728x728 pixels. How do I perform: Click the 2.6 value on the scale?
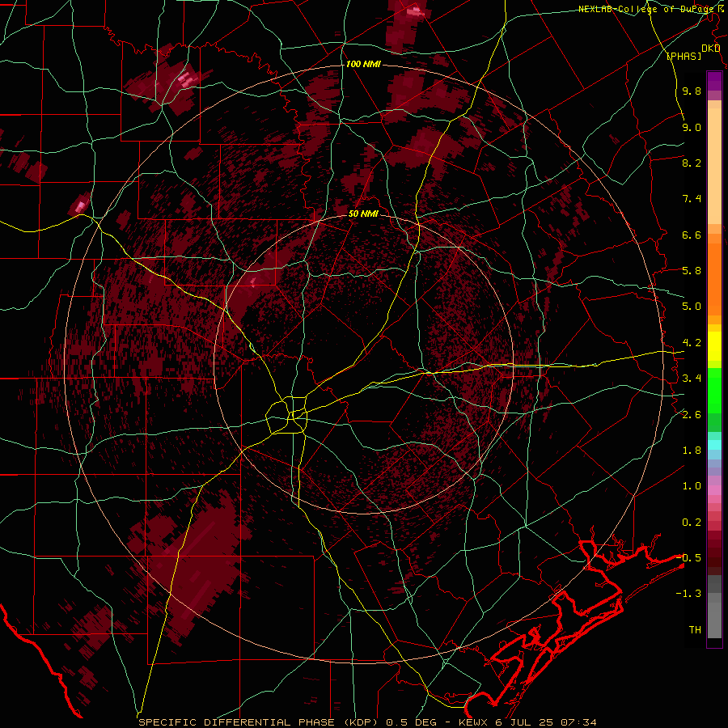tap(692, 415)
